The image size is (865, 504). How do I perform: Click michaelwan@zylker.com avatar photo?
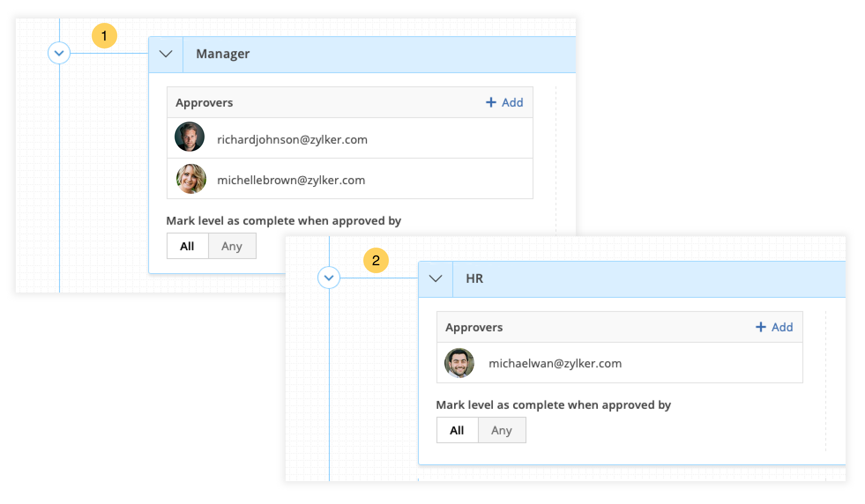point(459,363)
